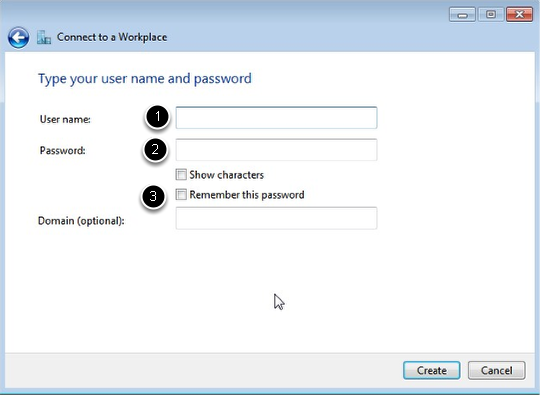Click the Connect to a Workplace network icon
This screenshot has width=540, height=395.
(x=44, y=37)
